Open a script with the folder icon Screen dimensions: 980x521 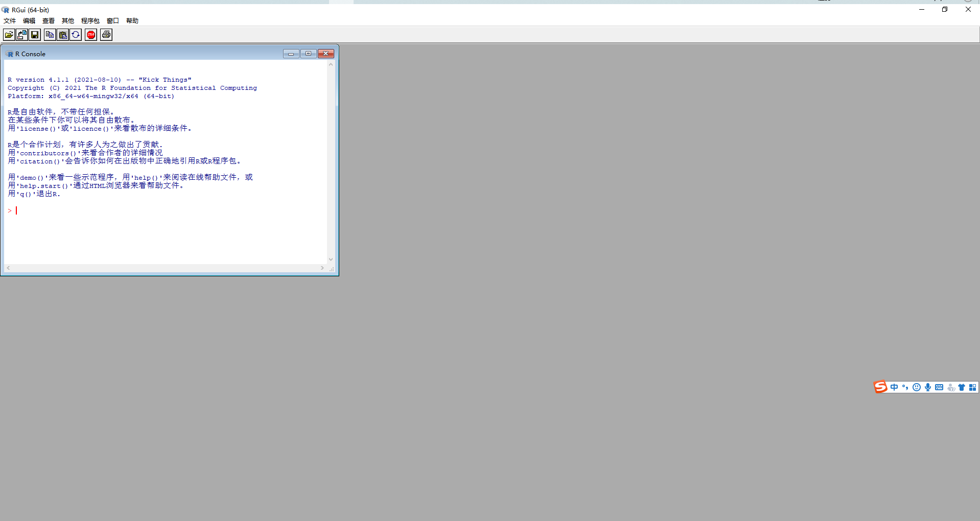coord(9,35)
